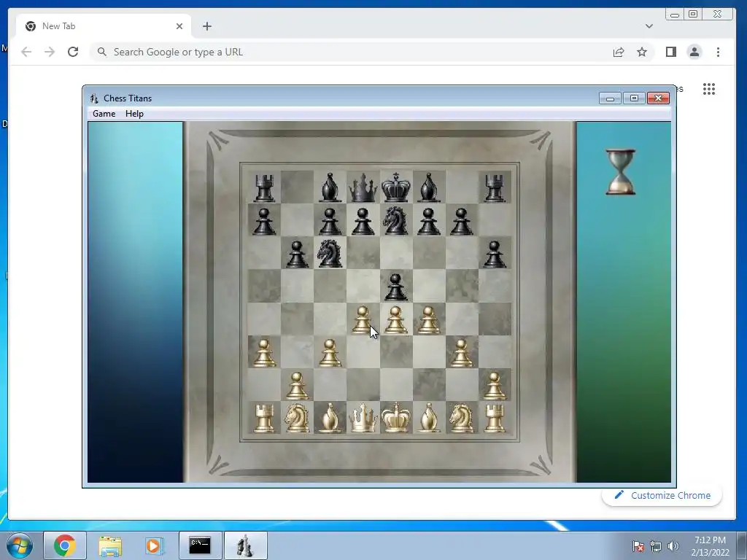Image resolution: width=747 pixels, height=560 pixels.
Task: Select the black bishop right of the black king
Action: (x=429, y=187)
